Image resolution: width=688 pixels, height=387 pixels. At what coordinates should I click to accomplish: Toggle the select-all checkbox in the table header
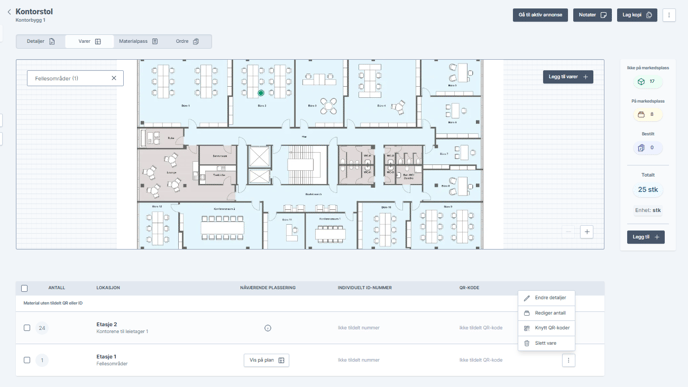pos(25,288)
